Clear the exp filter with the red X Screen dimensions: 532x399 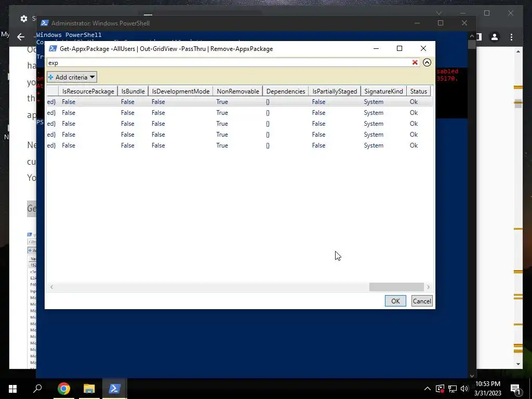coord(415,62)
